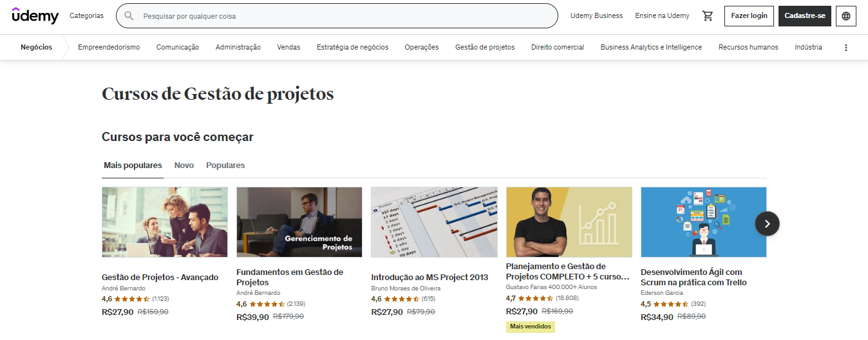Click instructor Gustavo Farias 400.000+ Alunos
This screenshot has width=868, height=340.
pos(551,287)
